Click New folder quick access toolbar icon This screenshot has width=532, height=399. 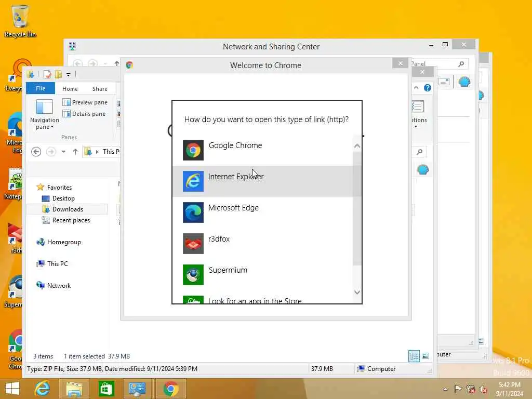point(58,74)
